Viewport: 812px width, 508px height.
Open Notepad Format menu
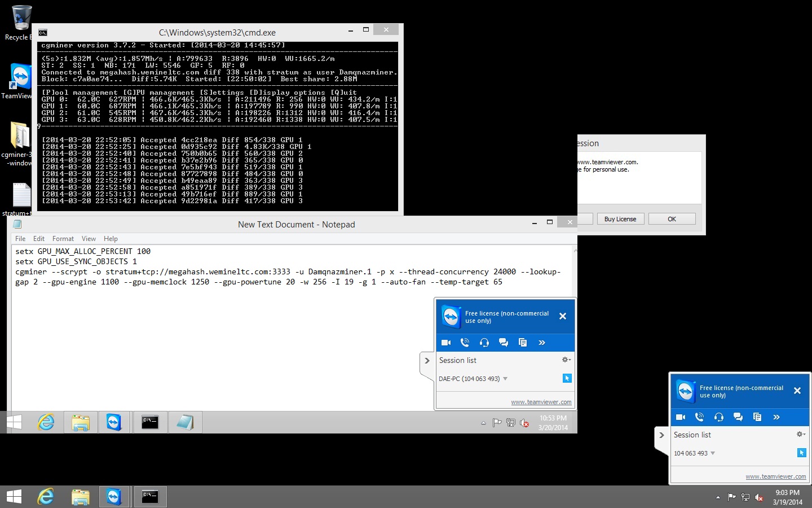63,239
